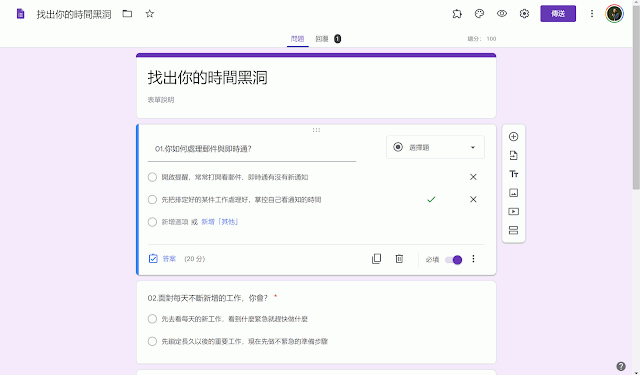
Task: Open the more options menu in header
Action: [592, 14]
